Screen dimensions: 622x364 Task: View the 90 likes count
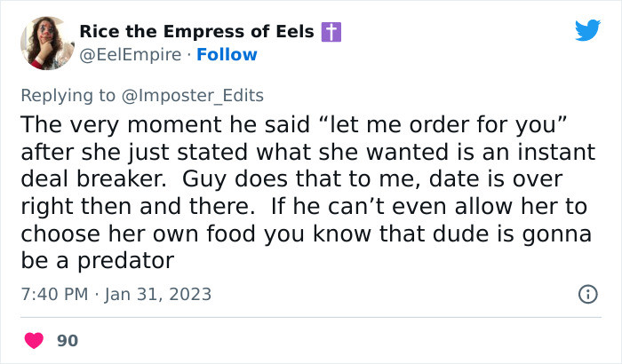(68, 340)
